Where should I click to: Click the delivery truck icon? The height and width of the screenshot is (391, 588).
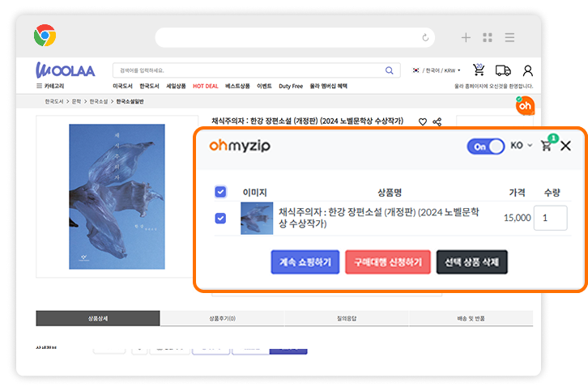pos(503,70)
